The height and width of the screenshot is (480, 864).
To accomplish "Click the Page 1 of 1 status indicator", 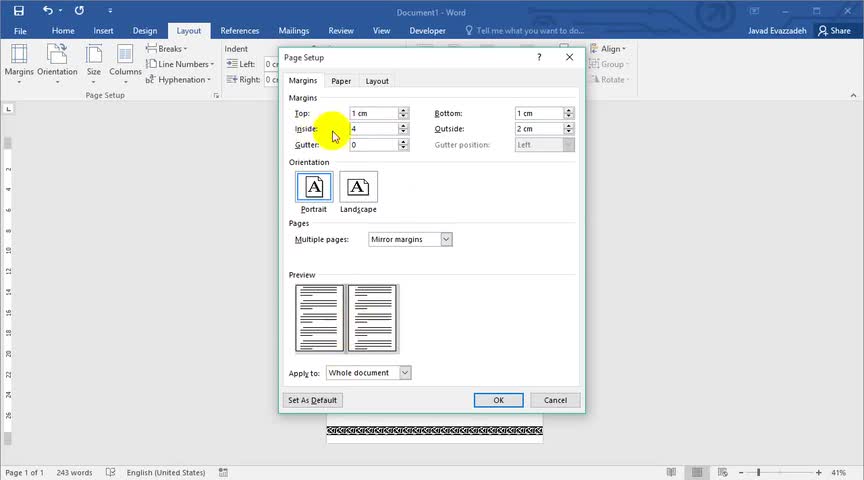I will tap(24, 472).
